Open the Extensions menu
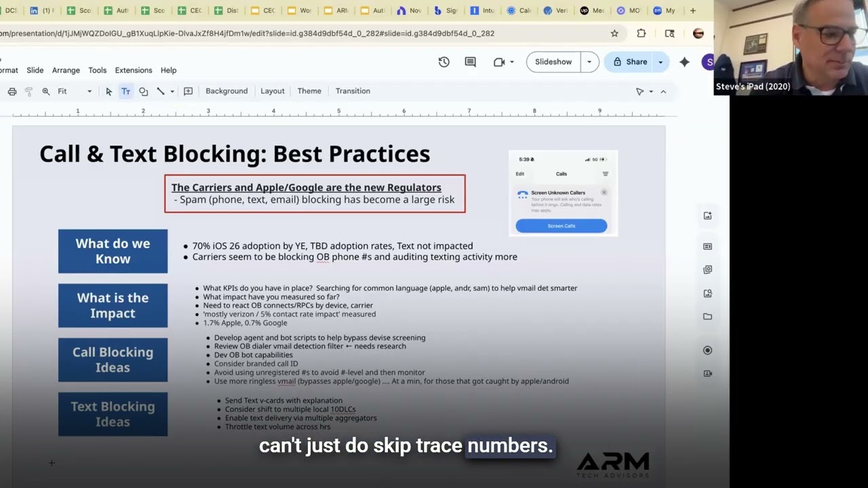Screen dimensions: 868x488 (x=134, y=70)
